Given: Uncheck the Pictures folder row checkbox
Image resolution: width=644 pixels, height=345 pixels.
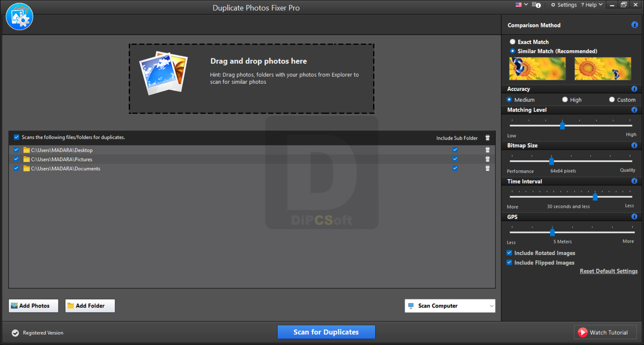Looking at the screenshot, I should (16, 159).
